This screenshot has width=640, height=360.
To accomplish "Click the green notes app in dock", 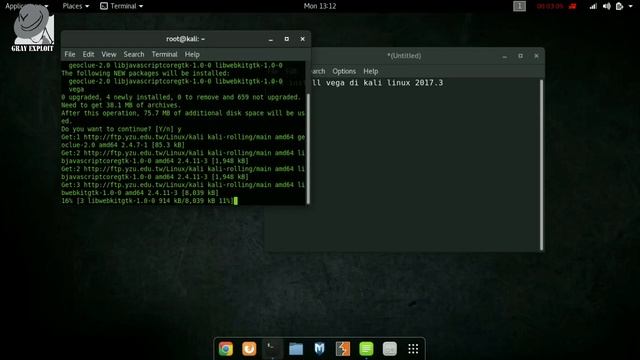I will click(x=366, y=349).
